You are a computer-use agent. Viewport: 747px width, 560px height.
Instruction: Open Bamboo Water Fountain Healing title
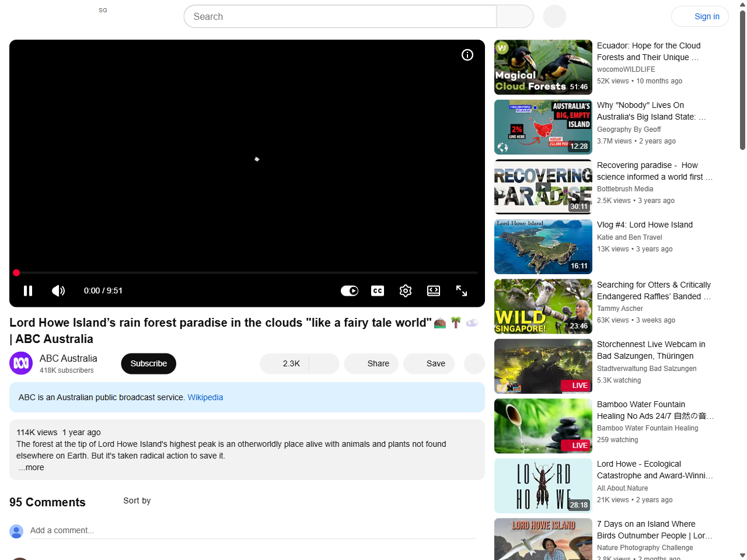click(x=655, y=410)
